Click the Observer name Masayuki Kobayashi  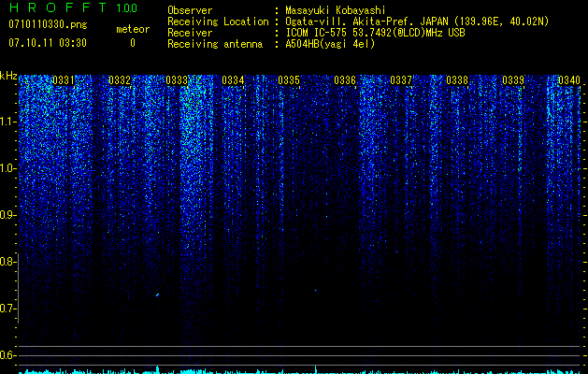coord(336,10)
